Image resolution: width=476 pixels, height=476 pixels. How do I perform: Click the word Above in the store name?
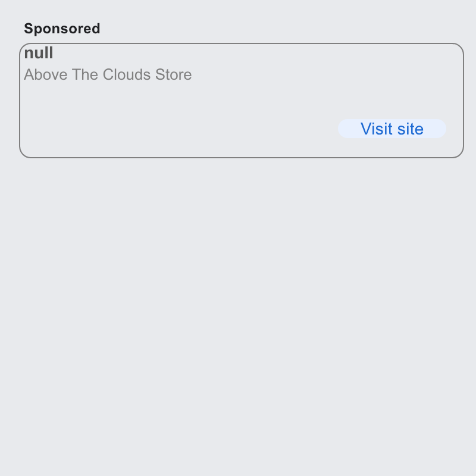tap(46, 74)
